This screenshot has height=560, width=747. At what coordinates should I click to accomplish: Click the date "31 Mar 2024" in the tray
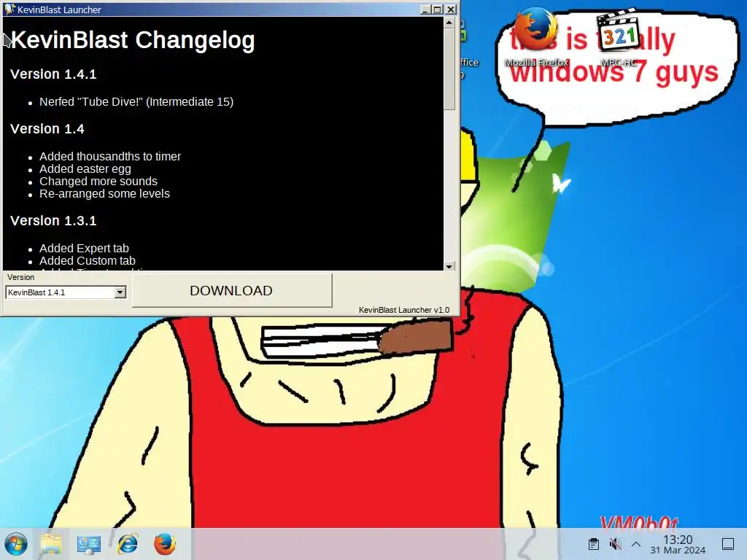click(x=678, y=550)
